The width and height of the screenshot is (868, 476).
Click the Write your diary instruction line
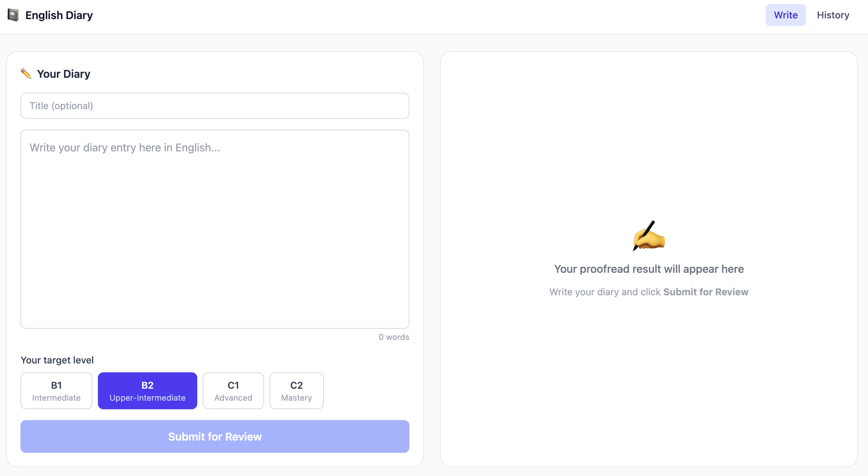pyautogui.click(x=605, y=292)
